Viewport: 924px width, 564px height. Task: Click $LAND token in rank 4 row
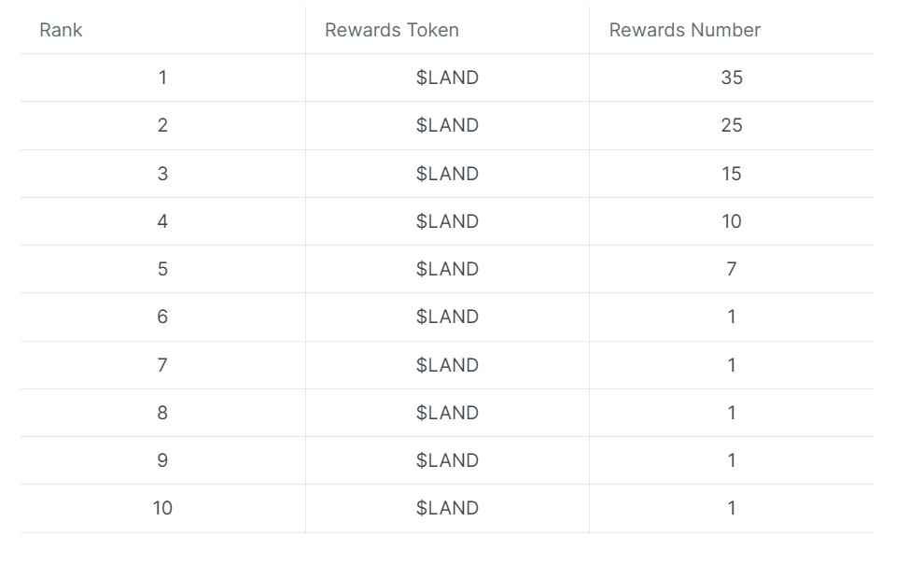447,221
